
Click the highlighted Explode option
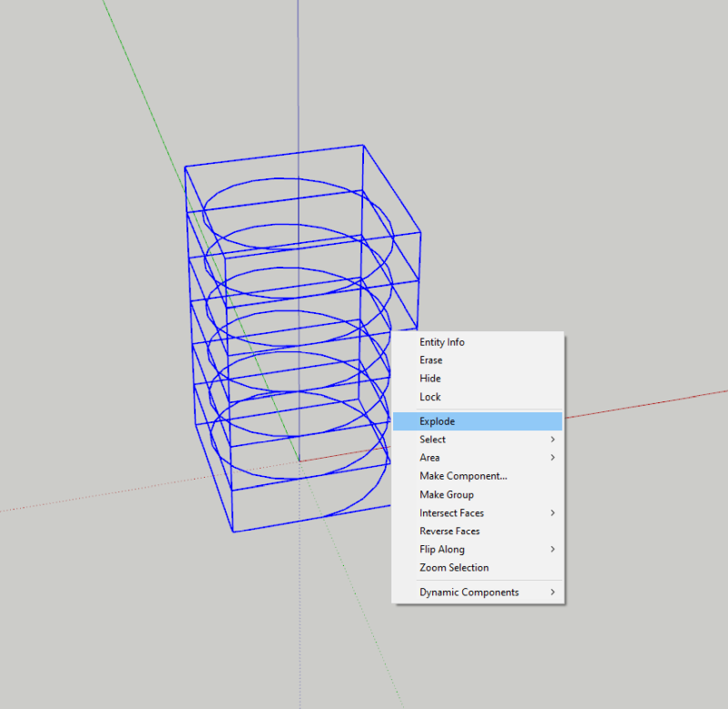click(x=438, y=421)
